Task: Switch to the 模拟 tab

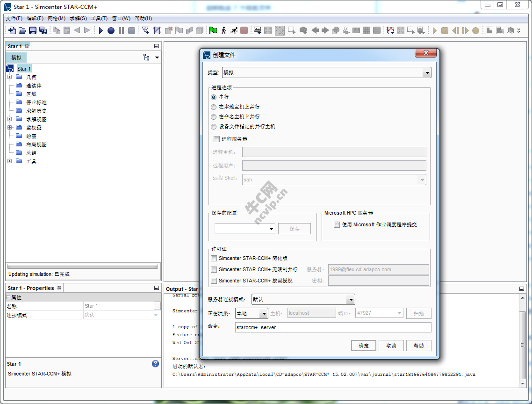Action: [x=16, y=58]
